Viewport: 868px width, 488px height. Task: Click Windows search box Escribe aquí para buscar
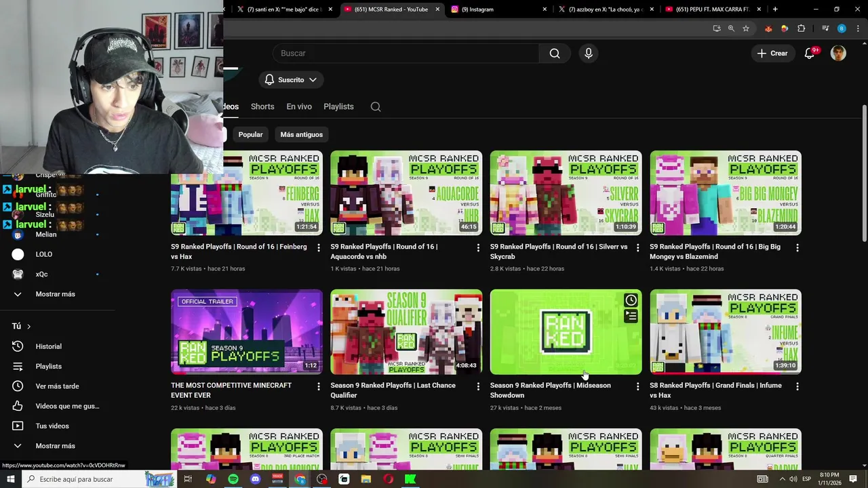click(88, 479)
